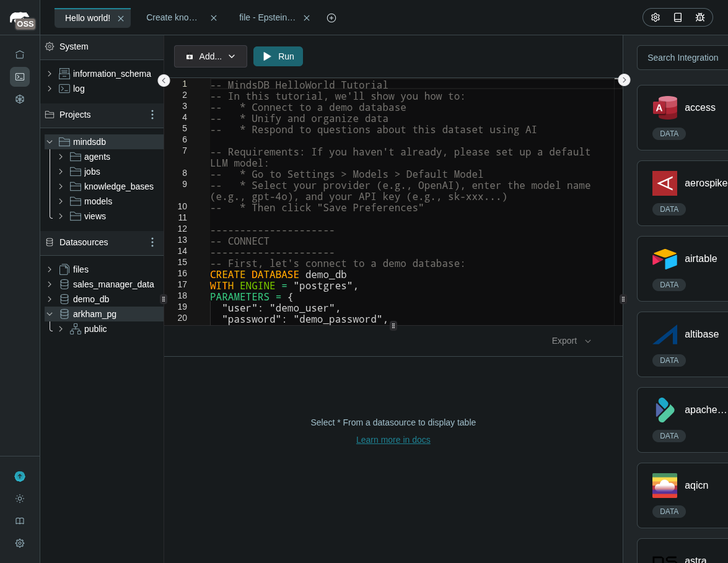
Task: Expand the information_schema node
Action: point(50,74)
